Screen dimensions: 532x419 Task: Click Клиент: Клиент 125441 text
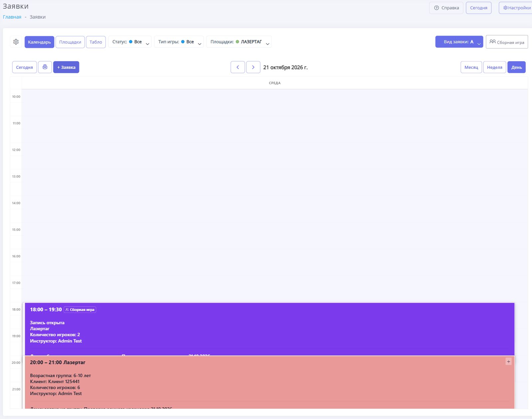(x=55, y=381)
